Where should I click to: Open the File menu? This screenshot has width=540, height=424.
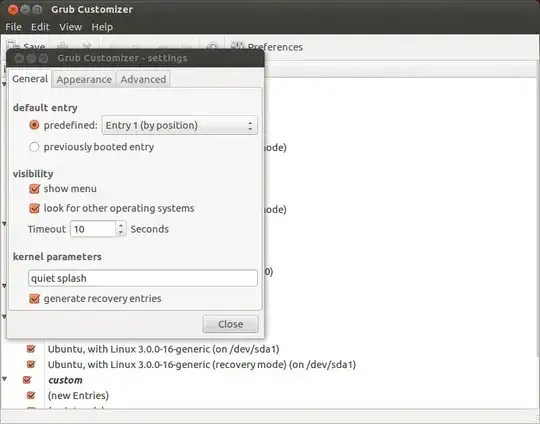point(13,27)
